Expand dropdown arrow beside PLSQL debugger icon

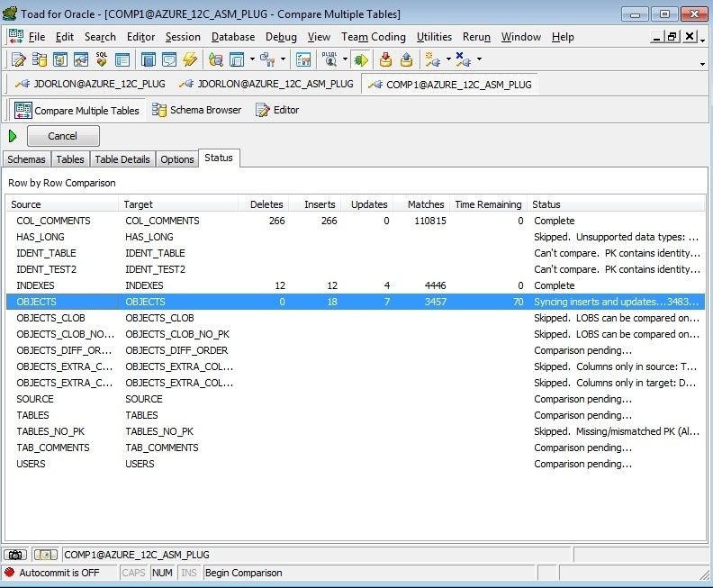(345, 59)
